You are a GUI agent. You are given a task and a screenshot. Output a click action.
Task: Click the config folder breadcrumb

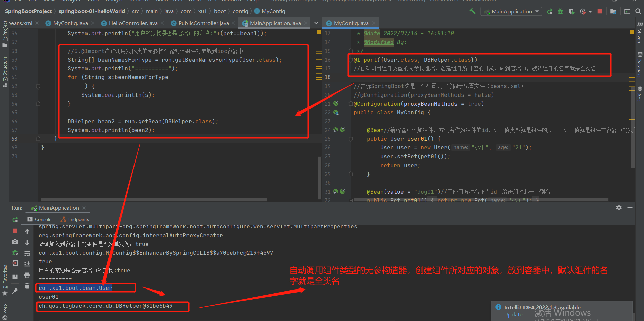coord(240,11)
